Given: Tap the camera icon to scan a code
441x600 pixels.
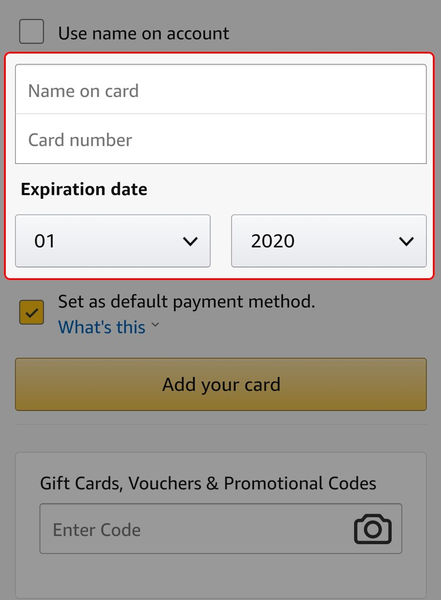Looking at the screenshot, I should 372,529.
